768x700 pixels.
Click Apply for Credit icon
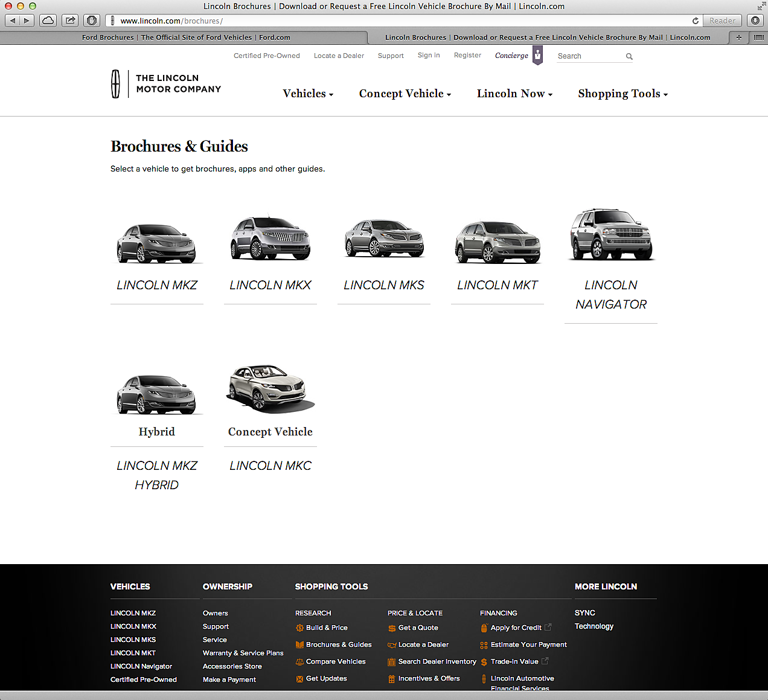[x=484, y=628]
